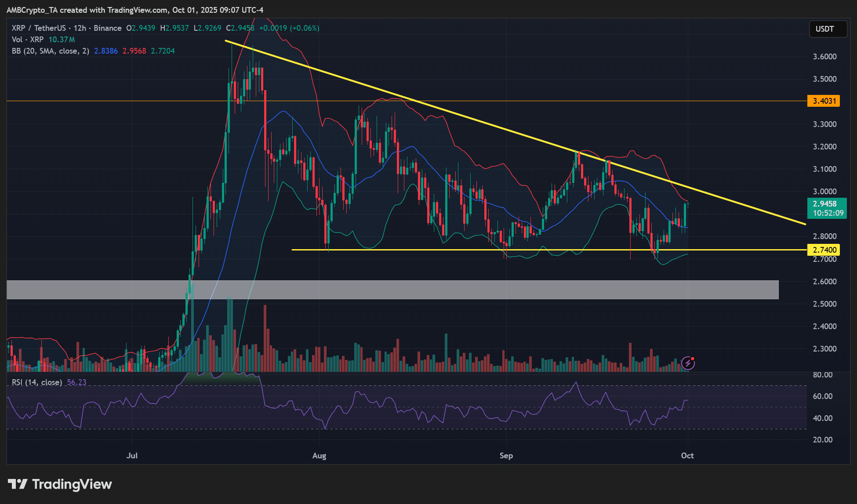Click the yellow 2.7400 price label

(x=824, y=250)
